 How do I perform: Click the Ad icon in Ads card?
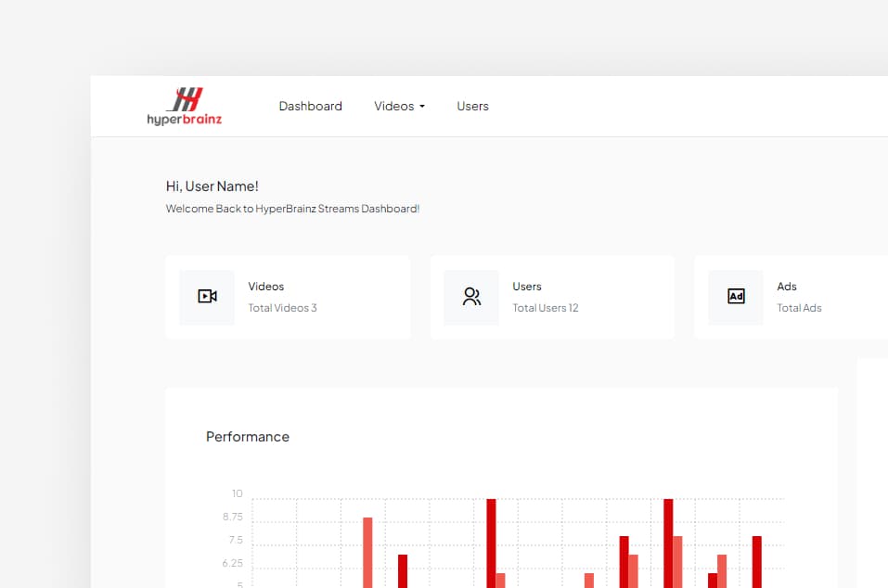(736, 297)
